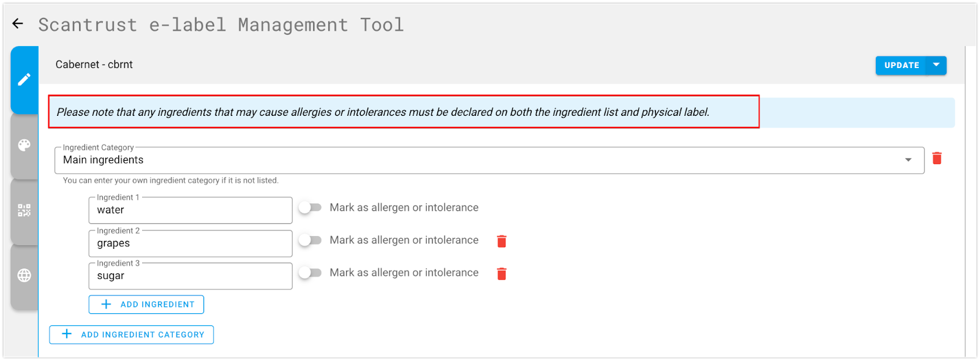Screen dimensions: 980x361
Task: Open the globe languages tab in sidebar
Action: 24,276
